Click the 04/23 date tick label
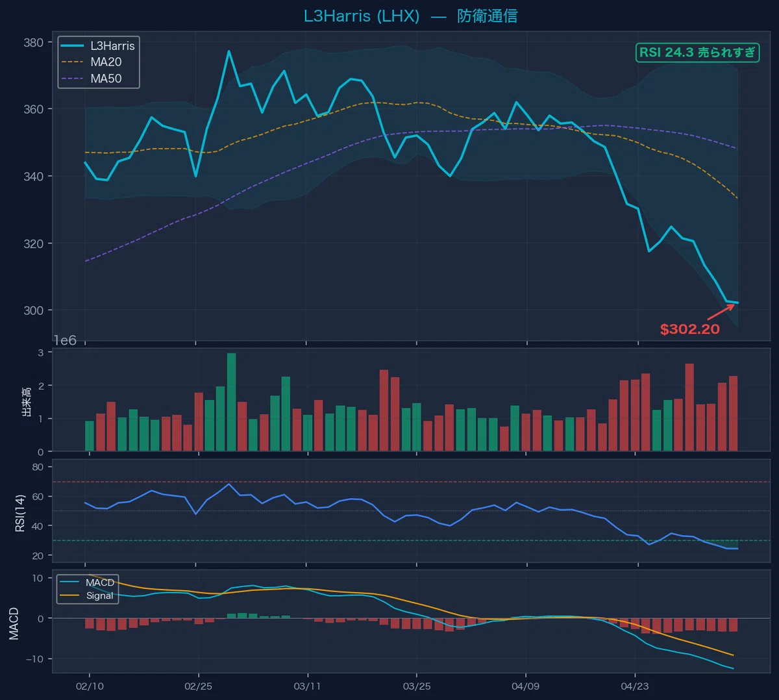The width and height of the screenshot is (779, 700). point(634,686)
